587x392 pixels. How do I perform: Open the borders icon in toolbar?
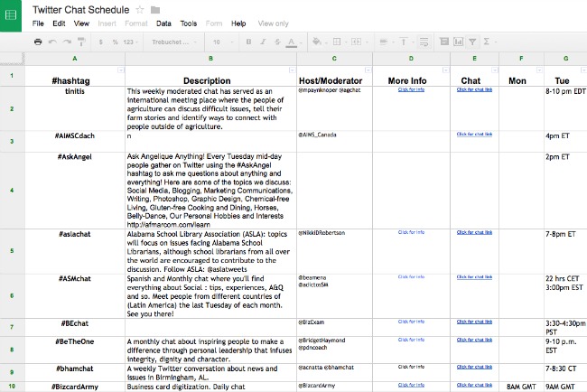pyautogui.click(x=337, y=42)
